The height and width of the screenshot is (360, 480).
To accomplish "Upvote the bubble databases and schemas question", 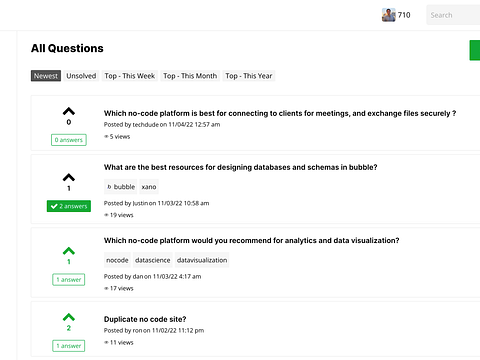I will [69, 177].
